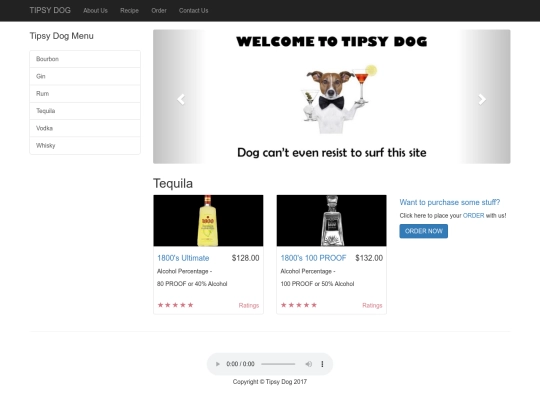Click the $128.00 price
The image size is (540, 405).
pos(246,258)
